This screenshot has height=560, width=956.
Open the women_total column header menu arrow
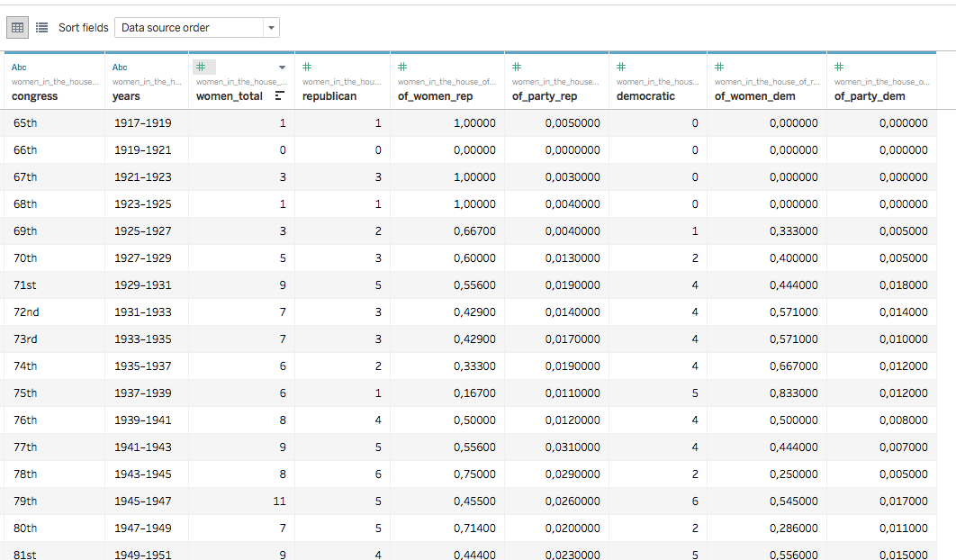pyautogui.click(x=281, y=67)
